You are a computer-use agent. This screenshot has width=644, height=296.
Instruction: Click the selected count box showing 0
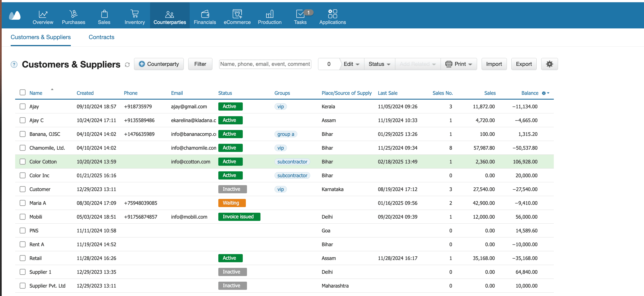coord(329,64)
